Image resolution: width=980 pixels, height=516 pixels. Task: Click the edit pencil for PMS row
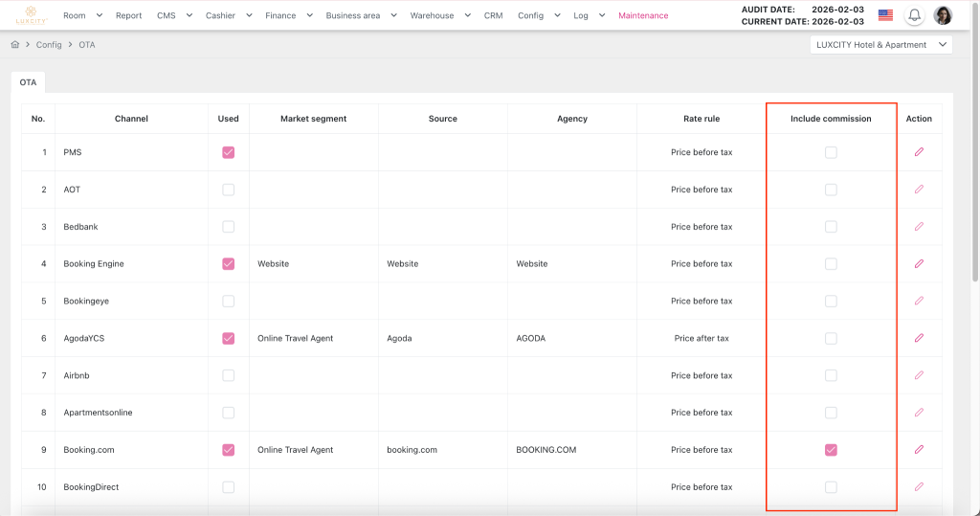tap(919, 152)
